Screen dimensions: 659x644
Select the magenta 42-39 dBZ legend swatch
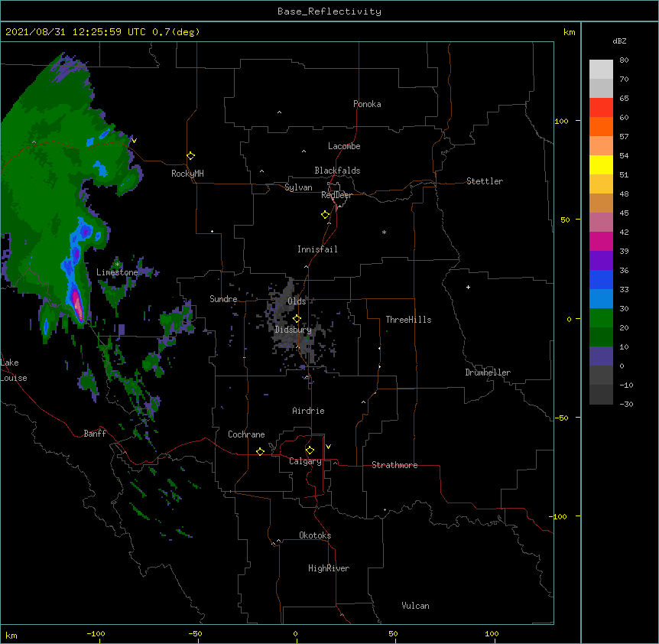pyautogui.click(x=601, y=242)
